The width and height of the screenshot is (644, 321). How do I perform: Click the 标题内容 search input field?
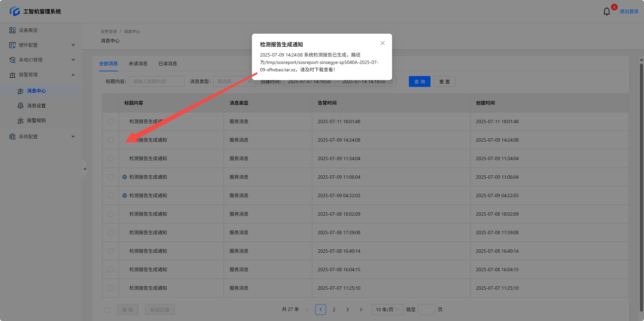[157, 81]
